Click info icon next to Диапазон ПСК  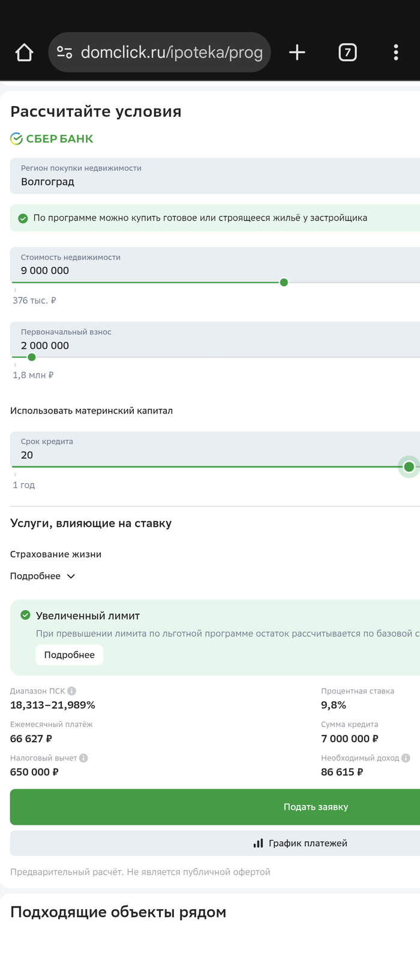[x=72, y=691]
